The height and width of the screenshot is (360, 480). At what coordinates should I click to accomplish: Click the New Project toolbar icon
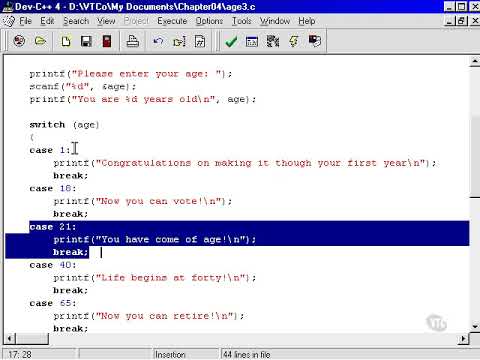pyautogui.click(x=19, y=41)
